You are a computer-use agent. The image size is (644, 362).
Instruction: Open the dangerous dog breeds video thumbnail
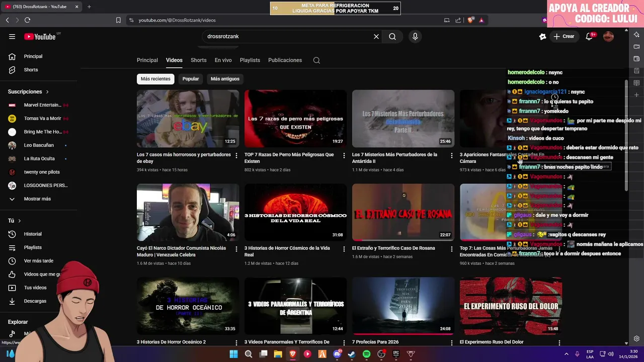295,119
